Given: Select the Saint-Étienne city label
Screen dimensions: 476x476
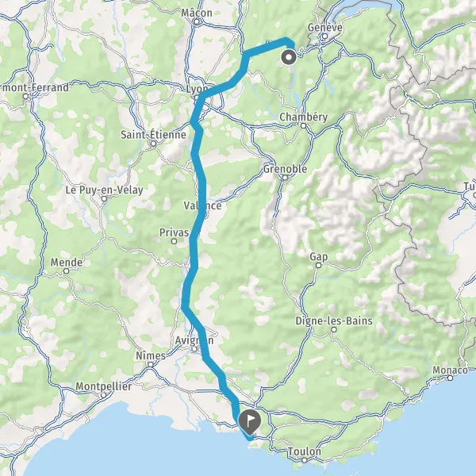Looking at the screenshot, I should click(x=153, y=135).
